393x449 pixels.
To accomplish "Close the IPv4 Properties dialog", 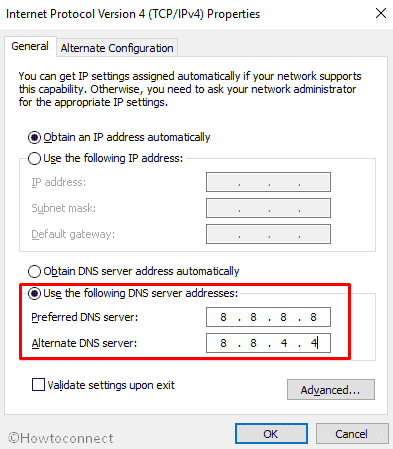I will [x=380, y=13].
